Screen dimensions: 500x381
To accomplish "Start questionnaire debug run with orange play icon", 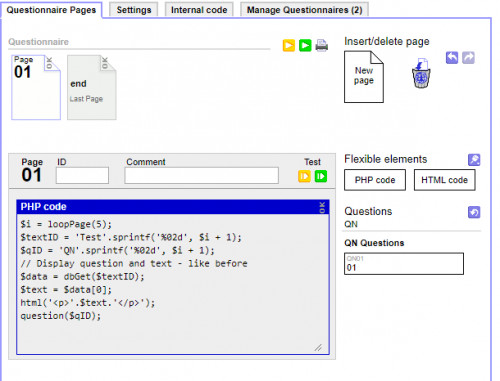I will point(289,45).
